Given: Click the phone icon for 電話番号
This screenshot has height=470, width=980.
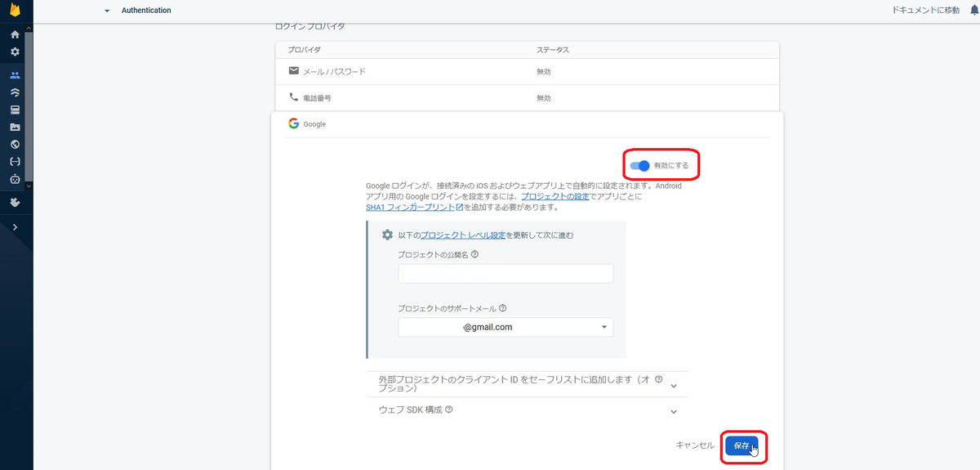Looking at the screenshot, I should point(294,97).
